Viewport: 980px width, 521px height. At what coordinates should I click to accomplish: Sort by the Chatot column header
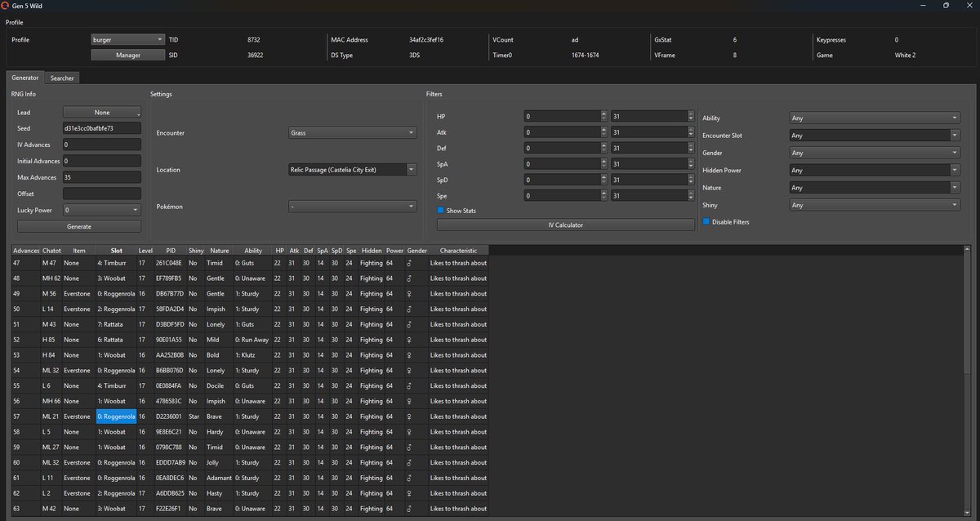(x=51, y=250)
